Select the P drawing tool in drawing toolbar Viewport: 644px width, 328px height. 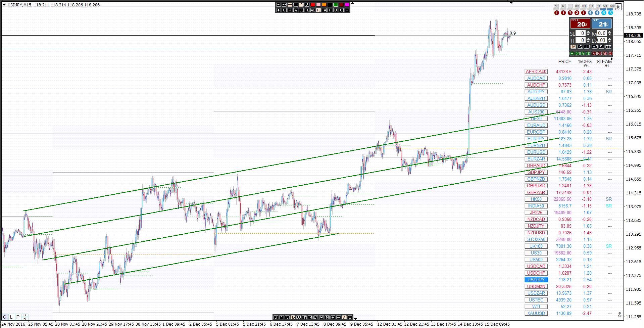(x=347, y=10)
